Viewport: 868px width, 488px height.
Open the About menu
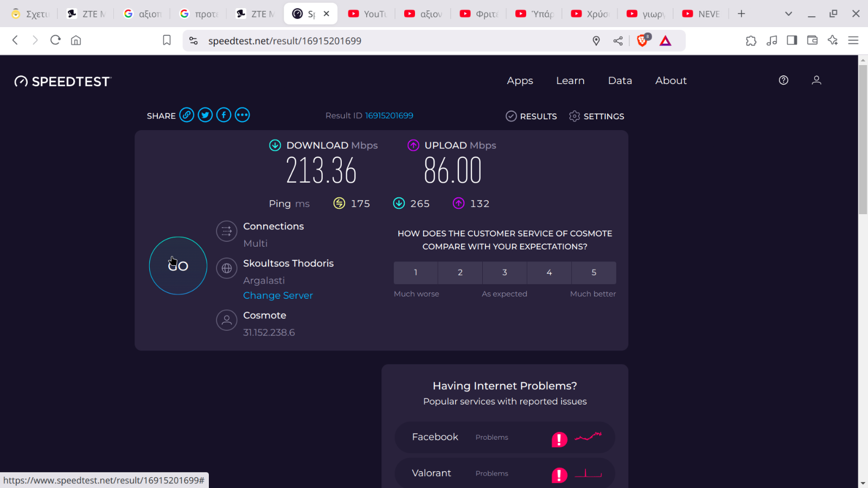(x=671, y=80)
